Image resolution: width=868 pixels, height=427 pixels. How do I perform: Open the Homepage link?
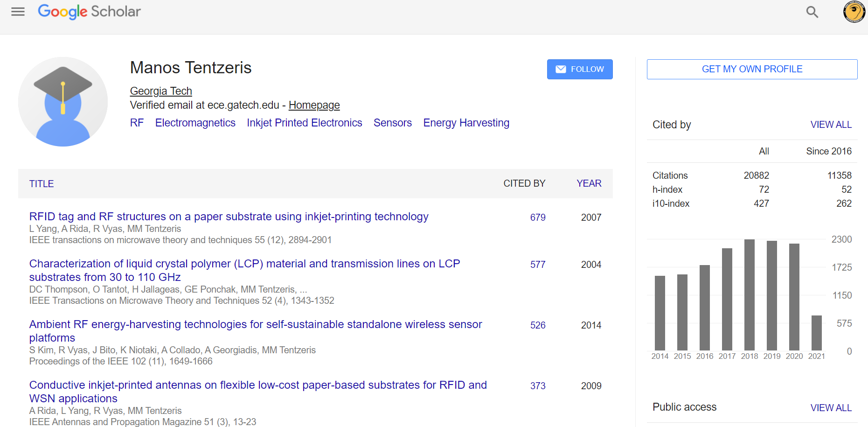(x=314, y=105)
